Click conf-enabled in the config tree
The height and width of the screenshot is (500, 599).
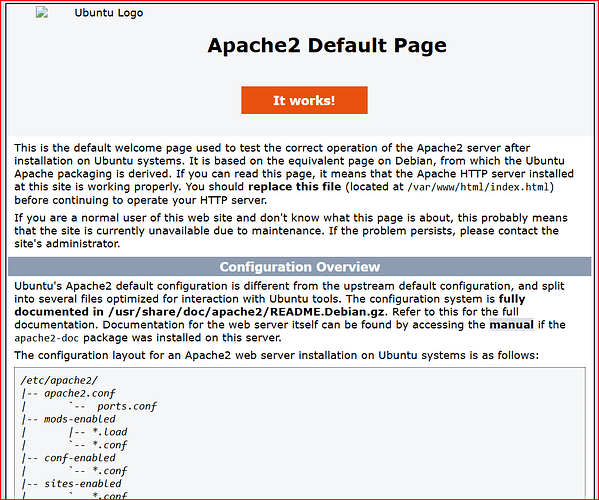coord(80,458)
